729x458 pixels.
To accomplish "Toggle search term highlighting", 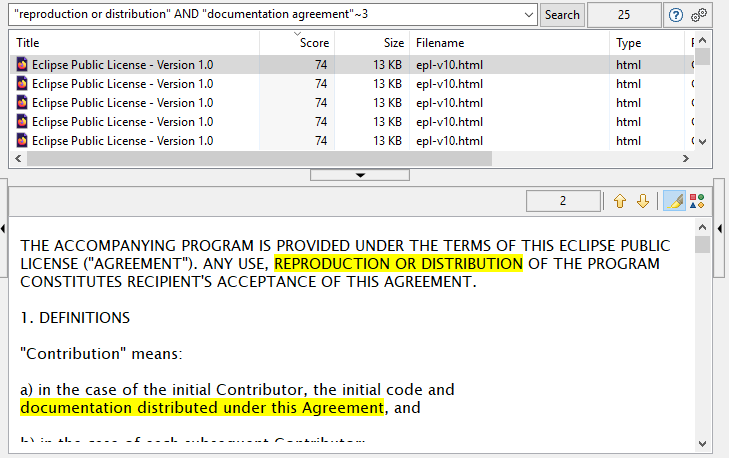I will [x=675, y=201].
